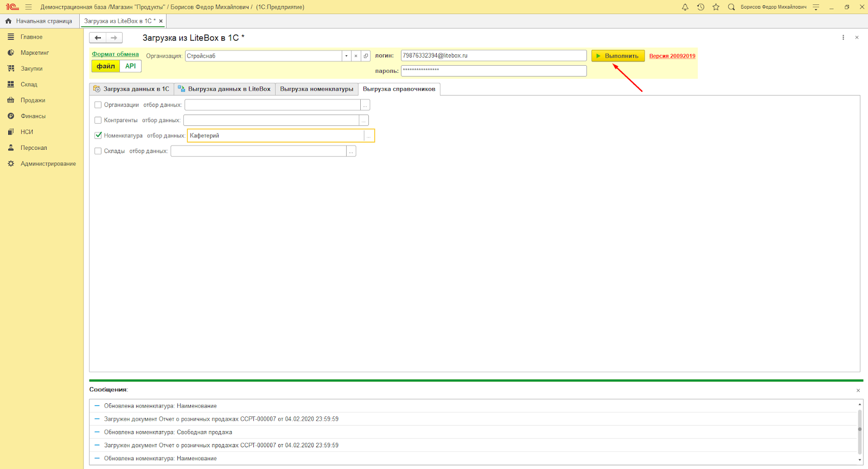
Task: Clear the Организация field with the X button
Action: click(356, 56)
